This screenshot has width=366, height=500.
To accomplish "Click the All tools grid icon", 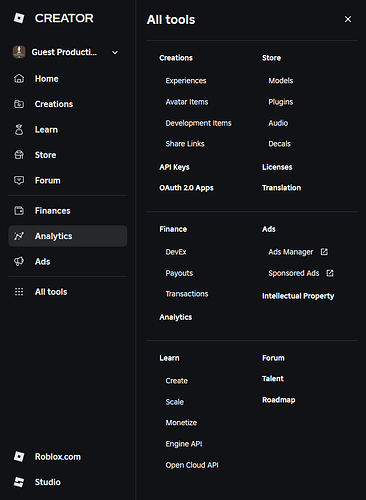I will coord(19,292).
